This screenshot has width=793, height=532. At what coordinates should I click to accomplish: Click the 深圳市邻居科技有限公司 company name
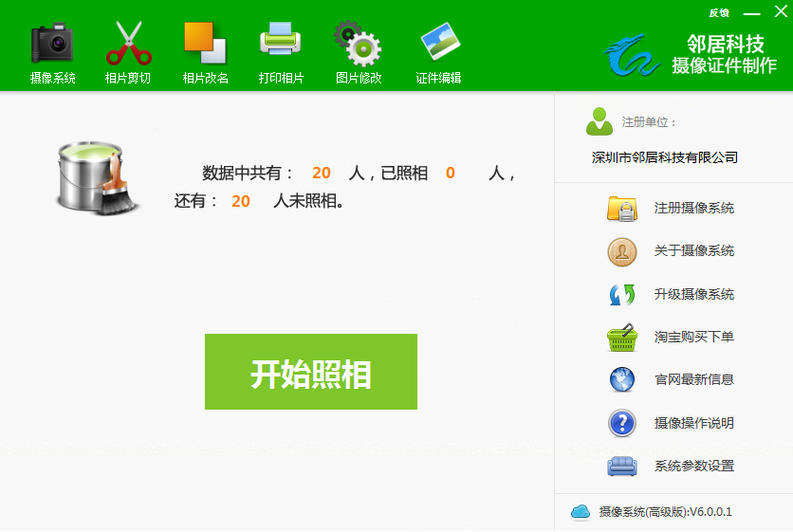[x=664, y=157]
